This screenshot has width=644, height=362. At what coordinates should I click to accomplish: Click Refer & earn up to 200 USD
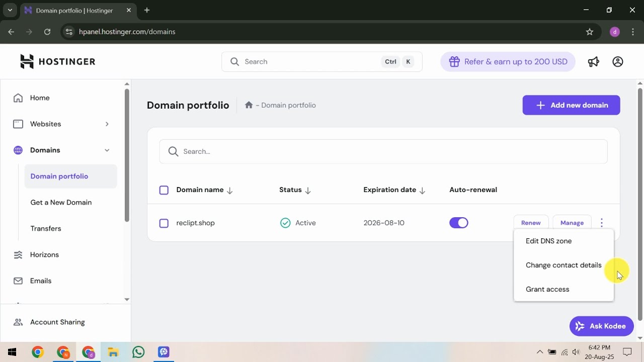(508, 61)
